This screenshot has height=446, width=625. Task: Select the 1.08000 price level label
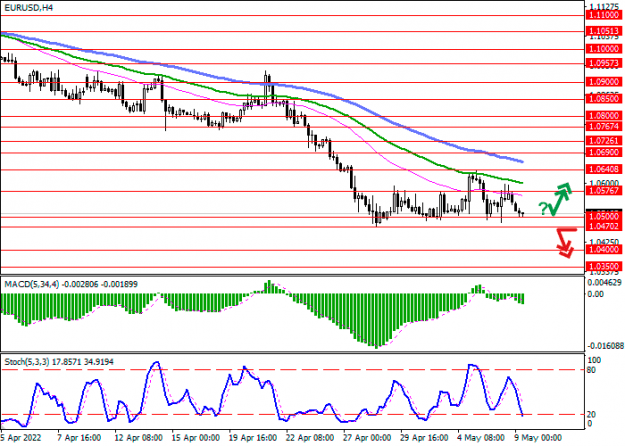tap(603, 116)
